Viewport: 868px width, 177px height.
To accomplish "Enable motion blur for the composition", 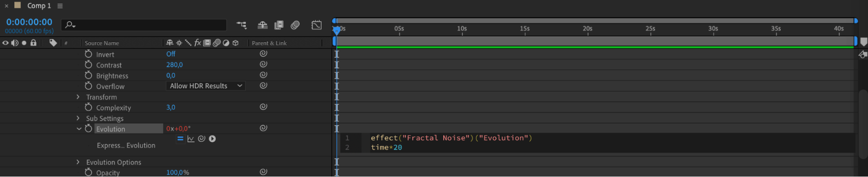I will pyautogui.click(x=295, y=25).
